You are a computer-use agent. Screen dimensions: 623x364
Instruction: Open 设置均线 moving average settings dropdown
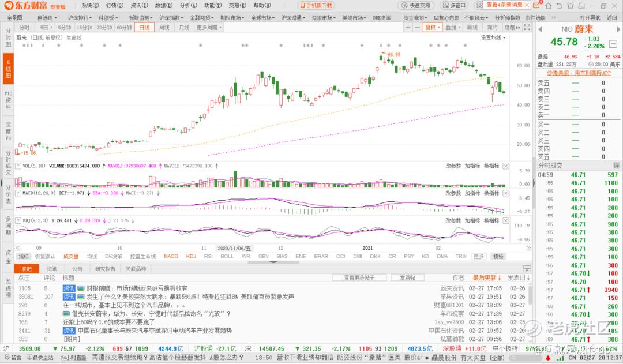[493, 37]
